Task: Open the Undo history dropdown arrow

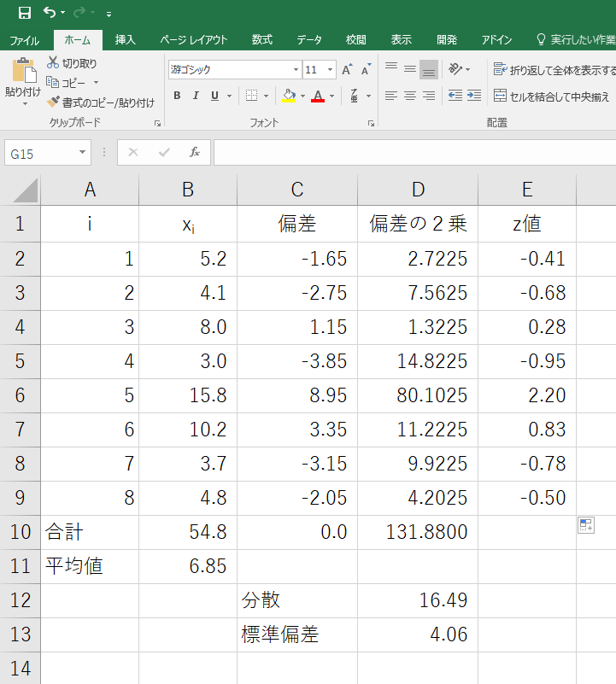Action: [63, 13]
